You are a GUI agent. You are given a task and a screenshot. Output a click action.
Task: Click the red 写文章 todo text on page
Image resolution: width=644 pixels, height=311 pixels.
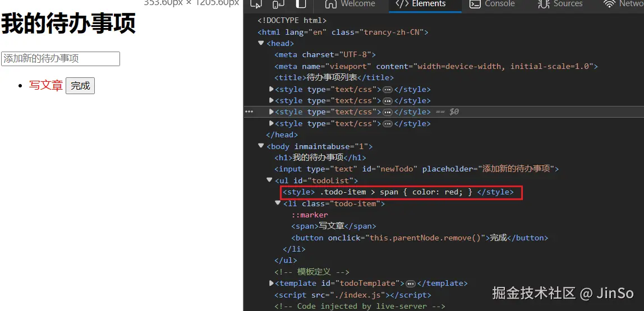coord(45,85)
